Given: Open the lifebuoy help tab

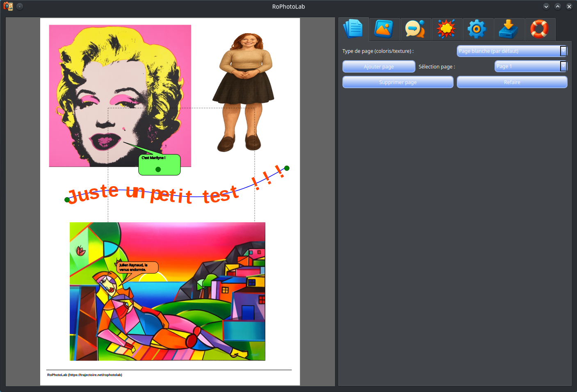Looking at the screenshot, I should tap(540, 29).
